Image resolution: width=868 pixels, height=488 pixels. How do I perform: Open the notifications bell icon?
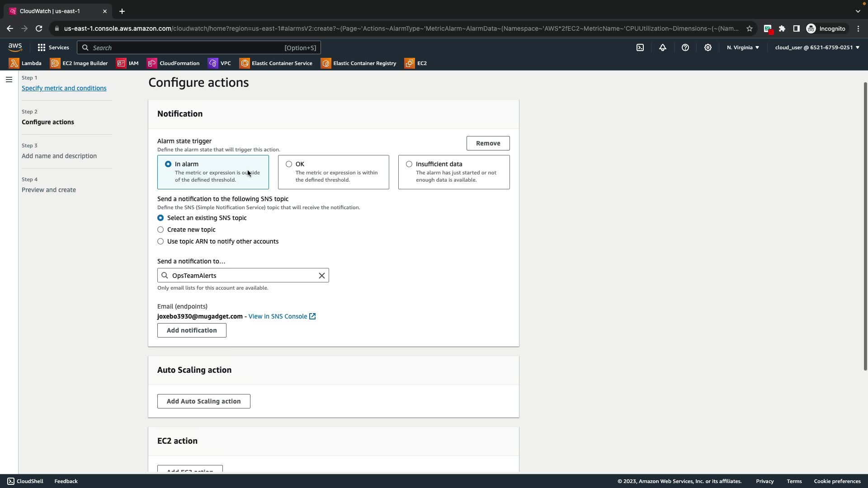663,47
